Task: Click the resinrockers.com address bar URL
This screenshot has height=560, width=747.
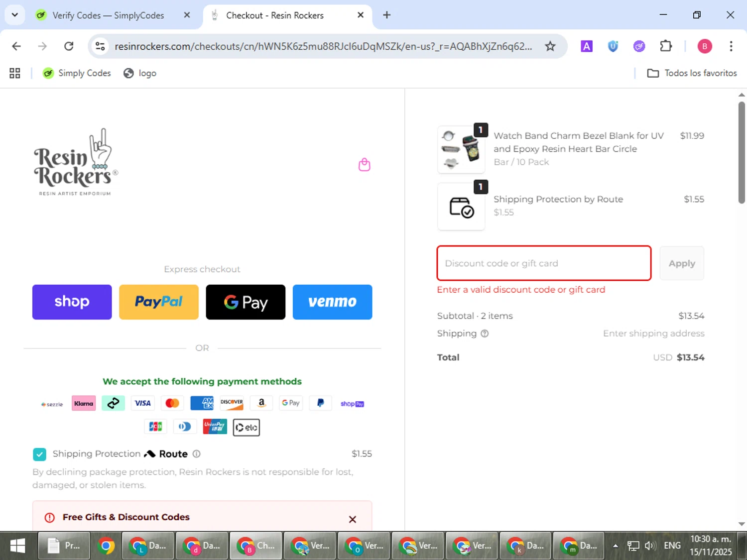Action: [x=323, y=46]
